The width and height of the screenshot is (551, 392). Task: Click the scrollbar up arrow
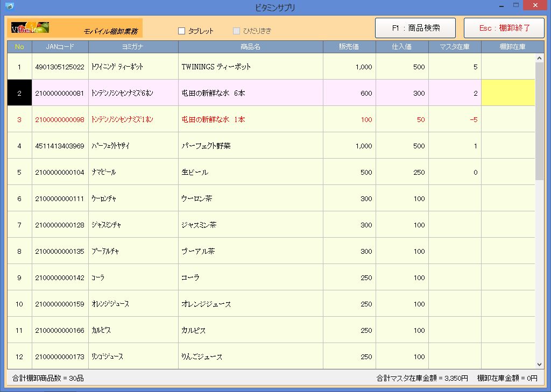tap(539, 58)
